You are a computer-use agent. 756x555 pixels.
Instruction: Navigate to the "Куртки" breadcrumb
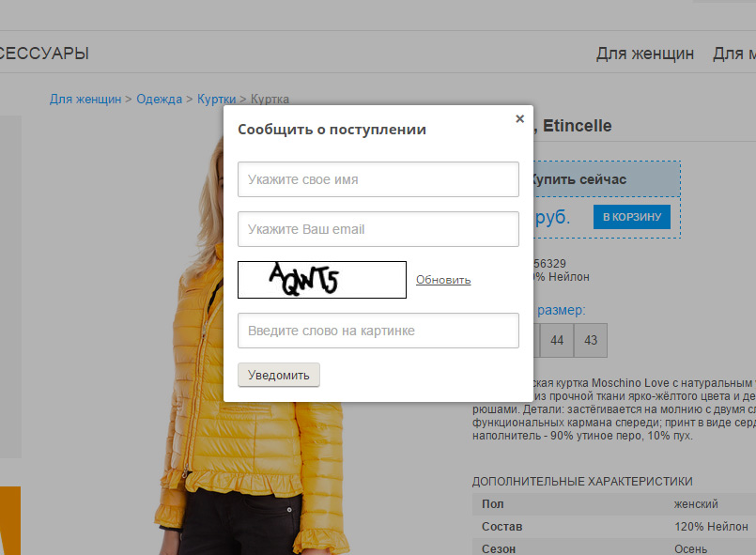[x=216, y=99]
